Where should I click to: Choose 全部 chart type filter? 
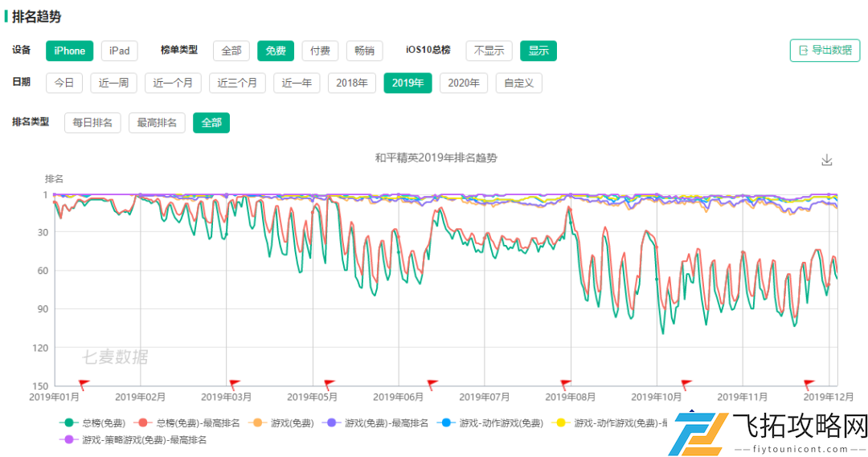click(x=231, y=51)
